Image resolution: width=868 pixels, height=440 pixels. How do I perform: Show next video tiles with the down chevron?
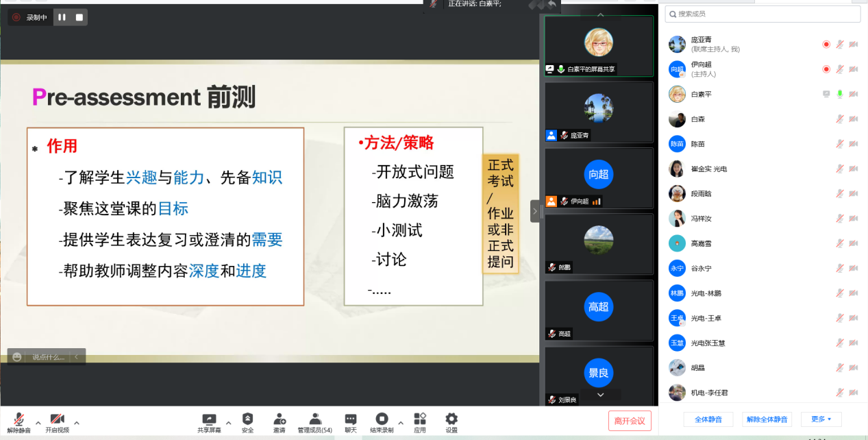600,395
